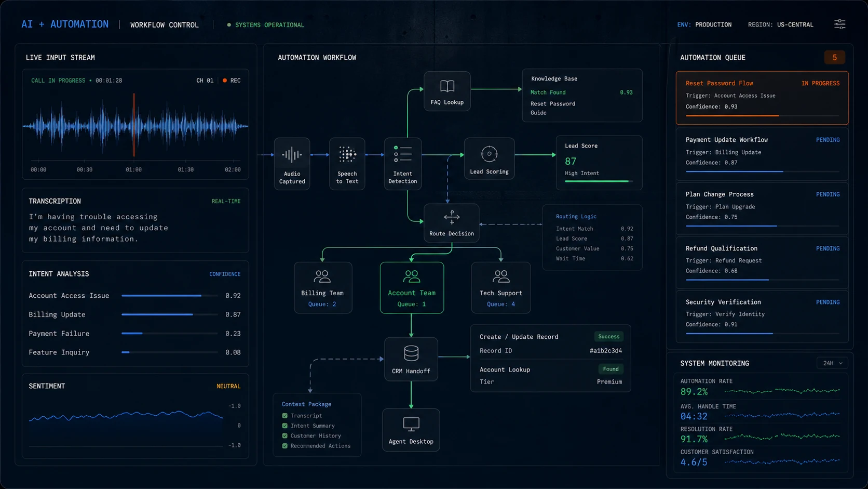This screenshot has height=489, width=868.
Task: Open the Reset Password Flow queue card
Action: pos(762,98)
